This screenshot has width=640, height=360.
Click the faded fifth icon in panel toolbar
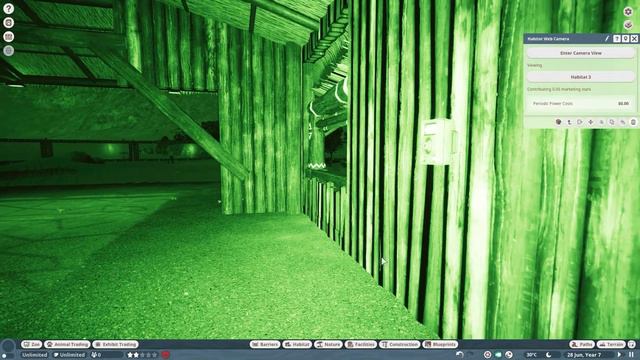pos(601,122)
